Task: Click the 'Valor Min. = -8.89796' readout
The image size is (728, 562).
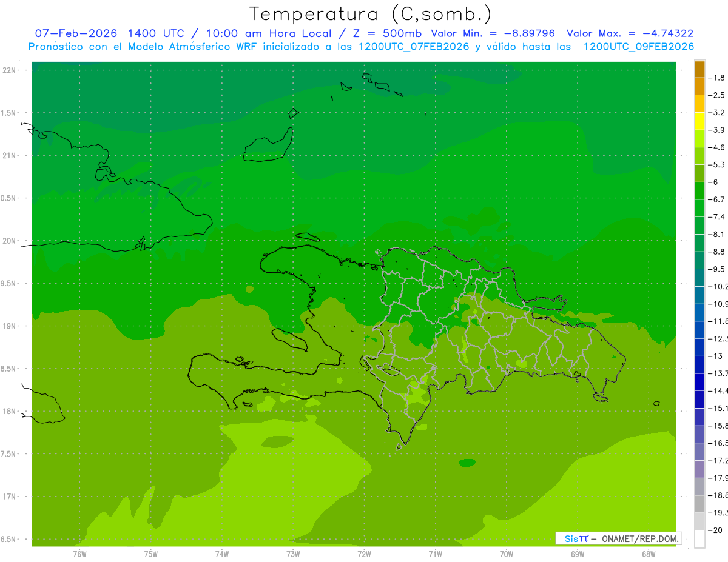Action: [493, 33]
